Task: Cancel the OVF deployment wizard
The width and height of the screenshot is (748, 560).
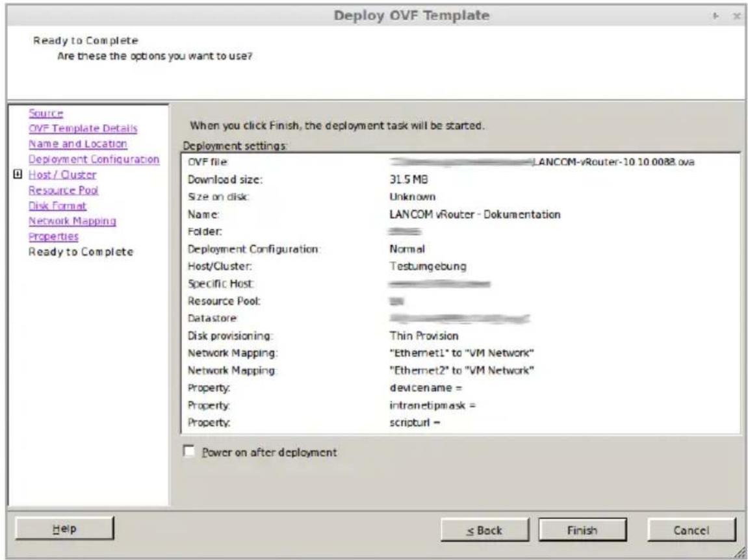Action: pyautogui.click(x=691, y=530)
